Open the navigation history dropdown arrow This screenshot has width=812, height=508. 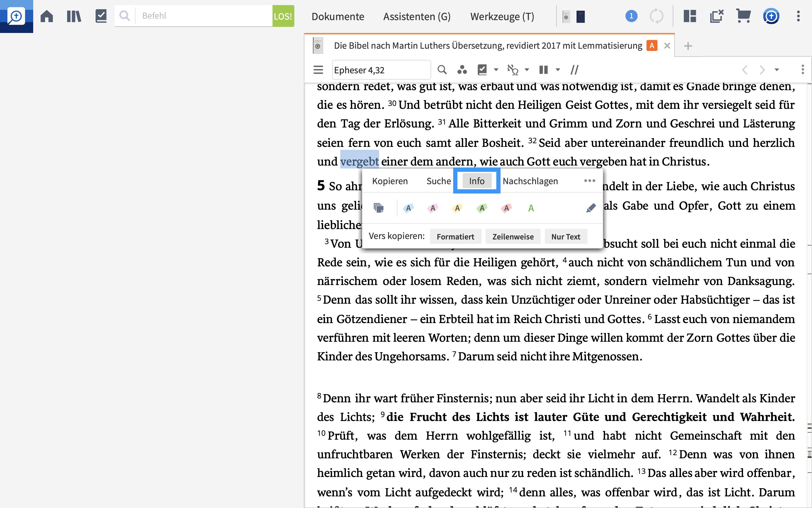[x=777, y=70]
